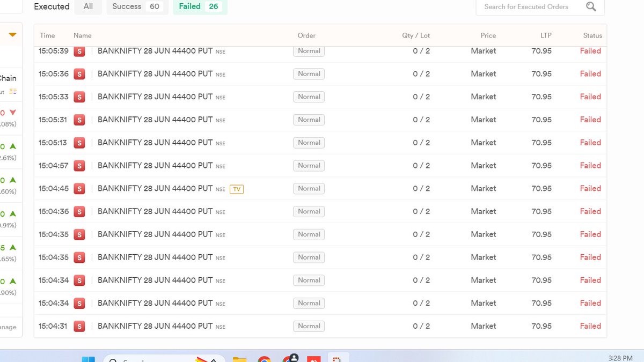Click the TV badge on the 15:04:45 order
644x362 pixels.
coord(237,189)
